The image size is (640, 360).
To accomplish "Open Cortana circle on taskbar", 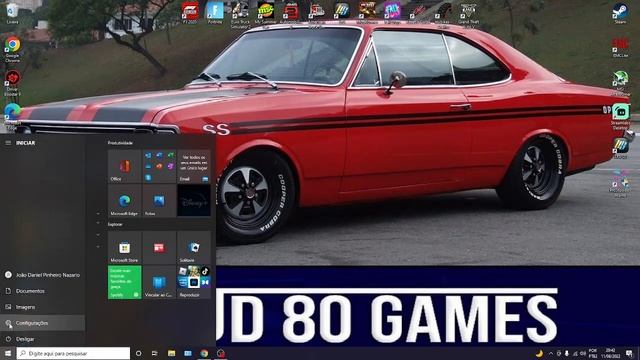I will pyautogui.click(x=138, y=353).
